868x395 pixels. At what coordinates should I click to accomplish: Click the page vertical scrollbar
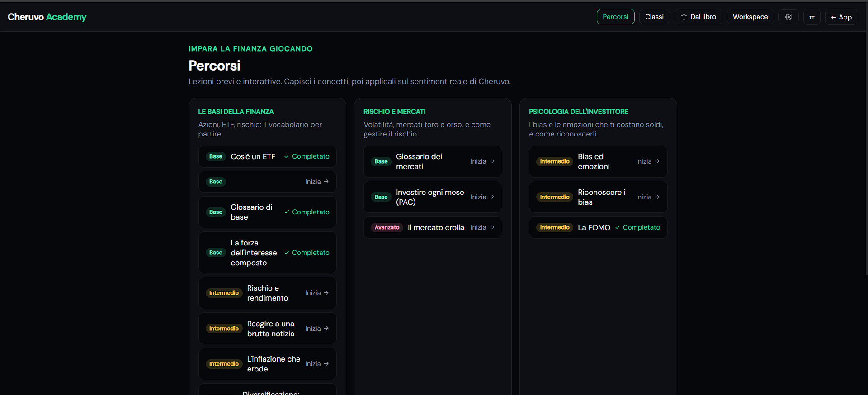click(865, 136)
